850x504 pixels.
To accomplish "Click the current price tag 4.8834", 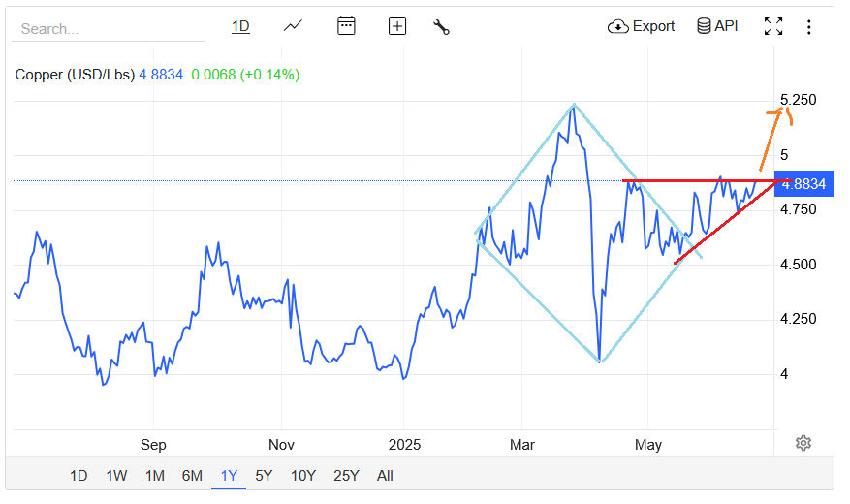I will pos(803,184).
